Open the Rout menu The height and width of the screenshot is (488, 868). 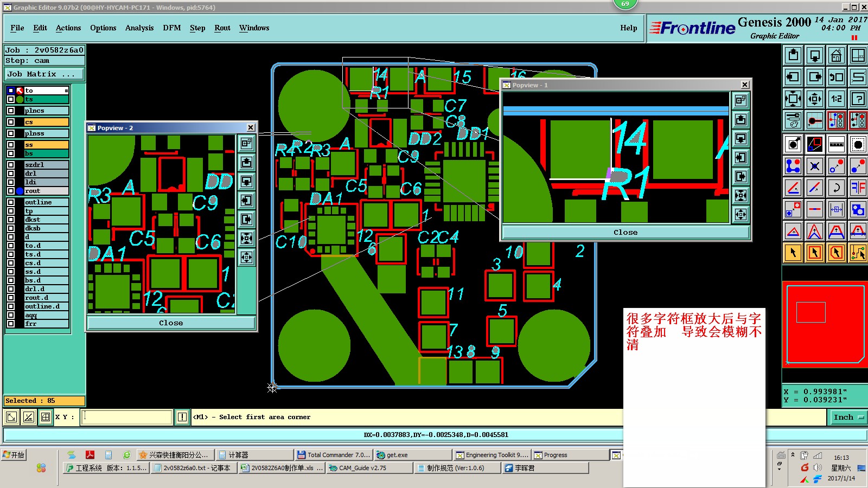[222, 28]
